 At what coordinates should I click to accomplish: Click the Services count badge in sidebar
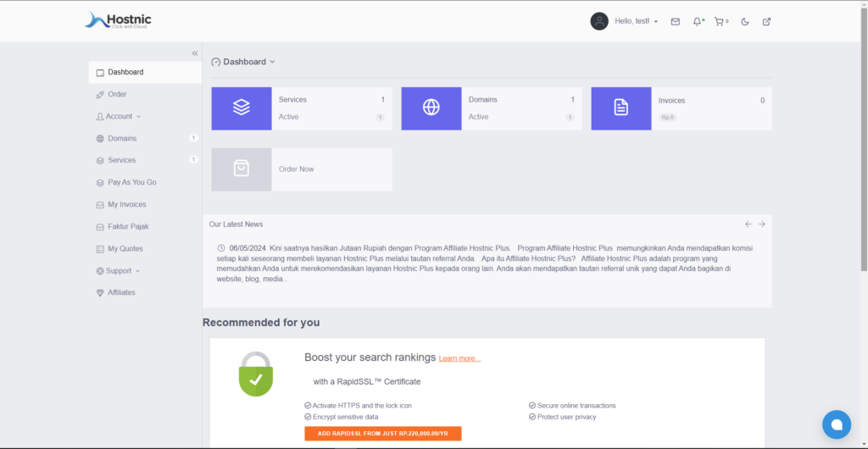click(x=193, y=159)
